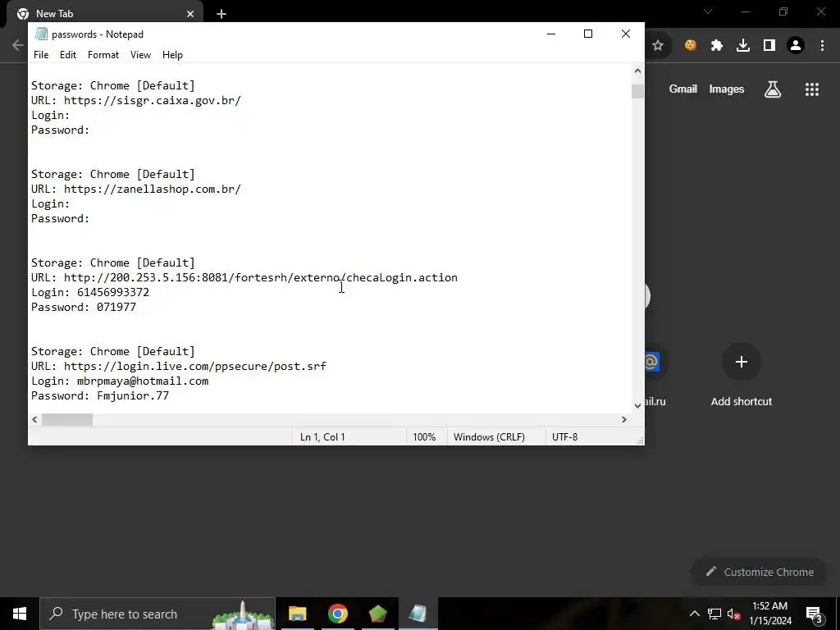
Task: Click the Notepad horizontal scrollbar left arrow
Action: tap(34, 419)
